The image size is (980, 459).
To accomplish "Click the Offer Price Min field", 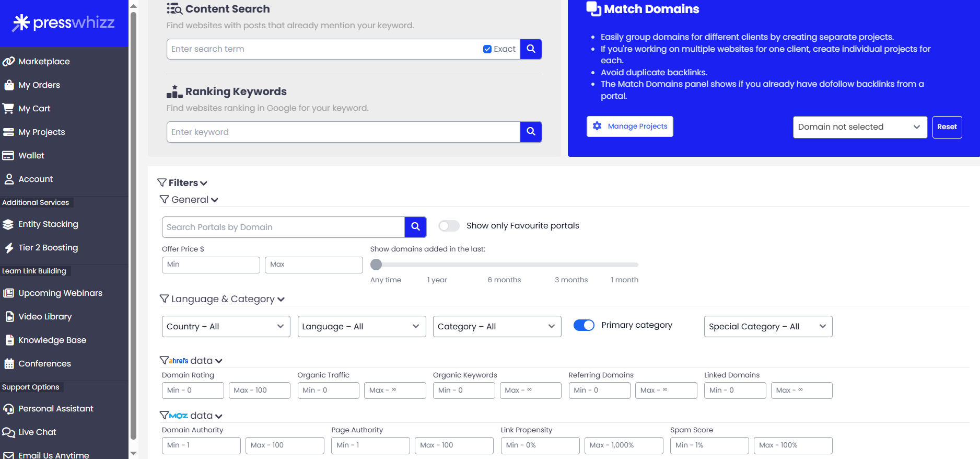I will [x=211, y=265].
